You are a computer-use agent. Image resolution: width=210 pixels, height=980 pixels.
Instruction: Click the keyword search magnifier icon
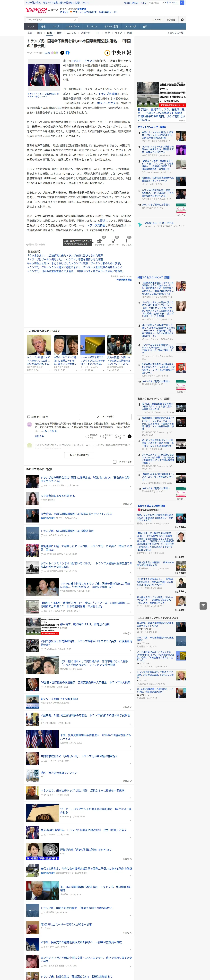point(75,20)
